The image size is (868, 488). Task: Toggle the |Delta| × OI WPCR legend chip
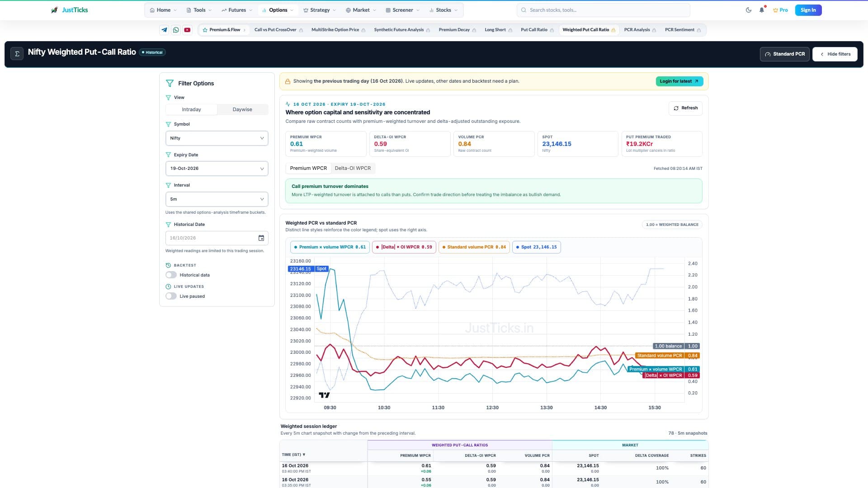[404, 247]
